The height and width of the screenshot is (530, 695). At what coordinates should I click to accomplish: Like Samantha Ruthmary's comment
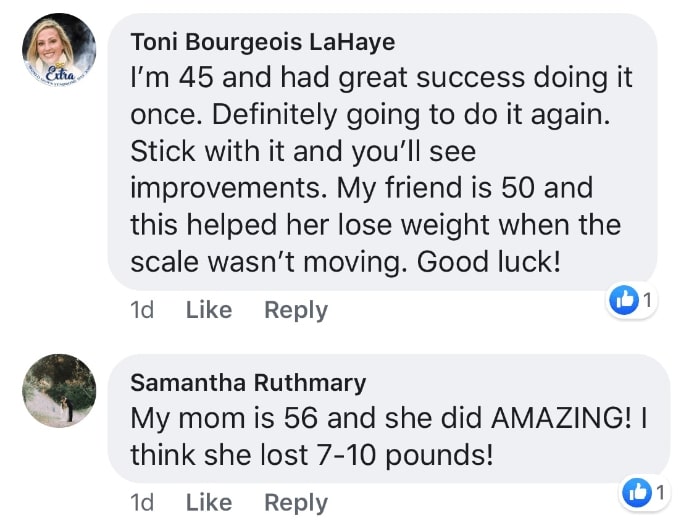click(x=208, y=502)
